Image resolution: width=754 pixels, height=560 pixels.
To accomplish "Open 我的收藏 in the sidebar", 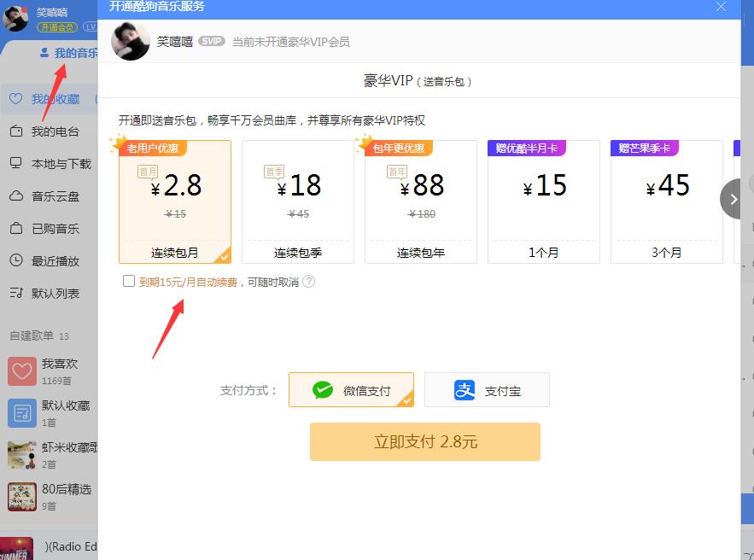I will [50, 99].
